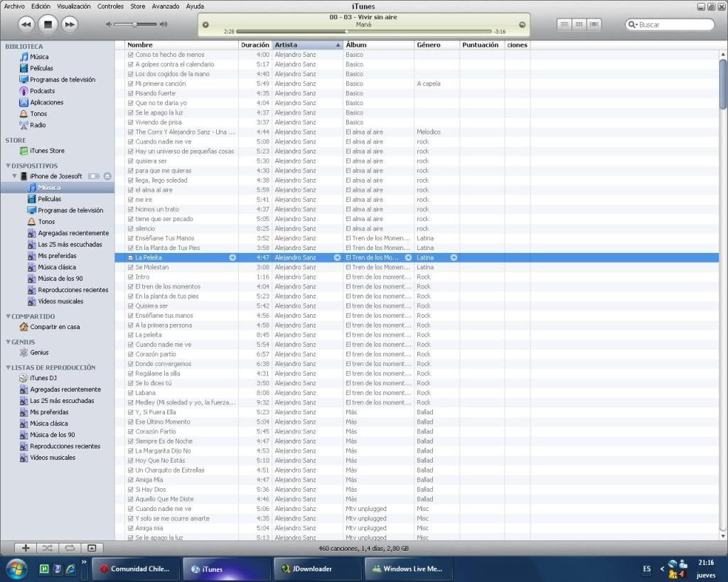Sort songs by Nombre column
The image size is (728, 582).
(181, 45)
